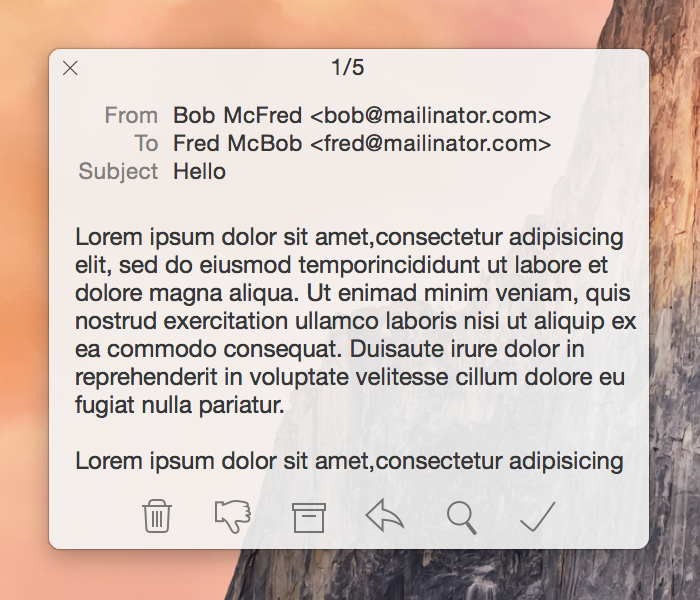Click the Subject field label

(x=118, y=171)
